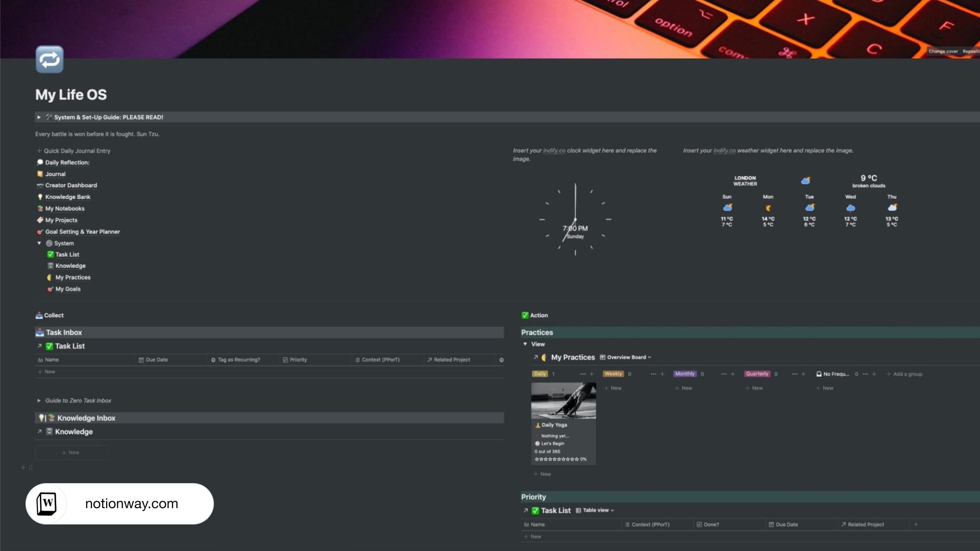Collapse the System toggle in the page list
Viewport: 980px width, 551px height.
click(x=39, y=243)
